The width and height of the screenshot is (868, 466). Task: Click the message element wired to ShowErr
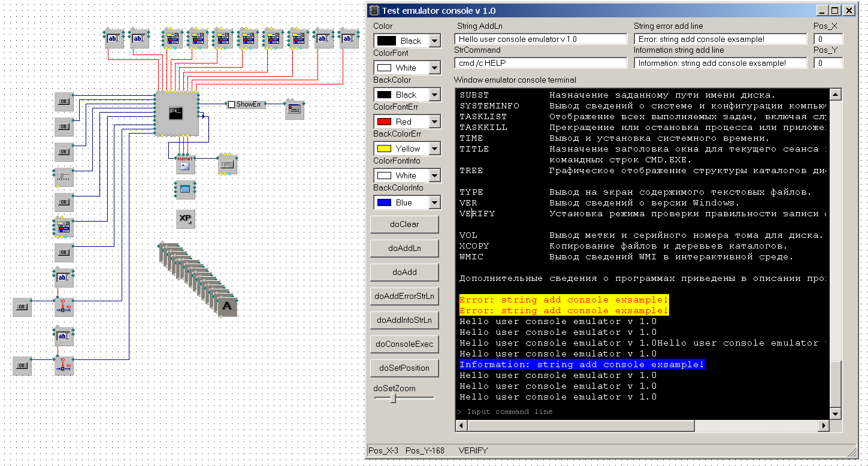294,109
